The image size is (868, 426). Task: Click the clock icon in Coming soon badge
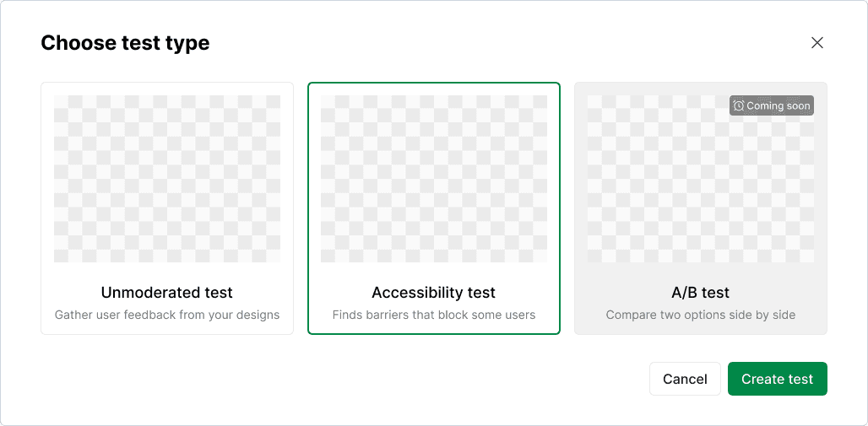739,105
